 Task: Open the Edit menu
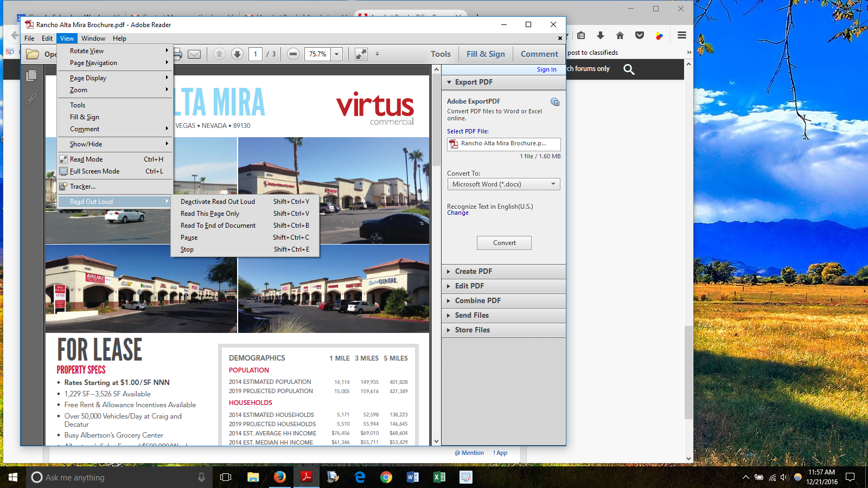pyautogui.click(x=47, y=38)
